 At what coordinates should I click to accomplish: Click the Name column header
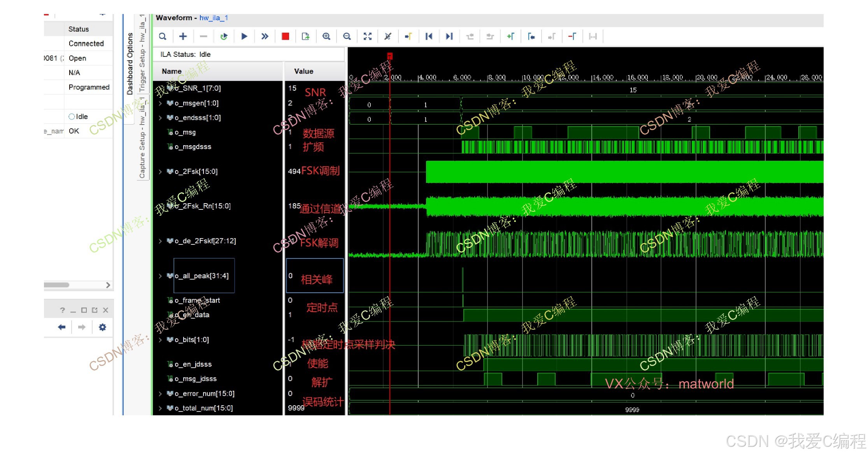172,71
